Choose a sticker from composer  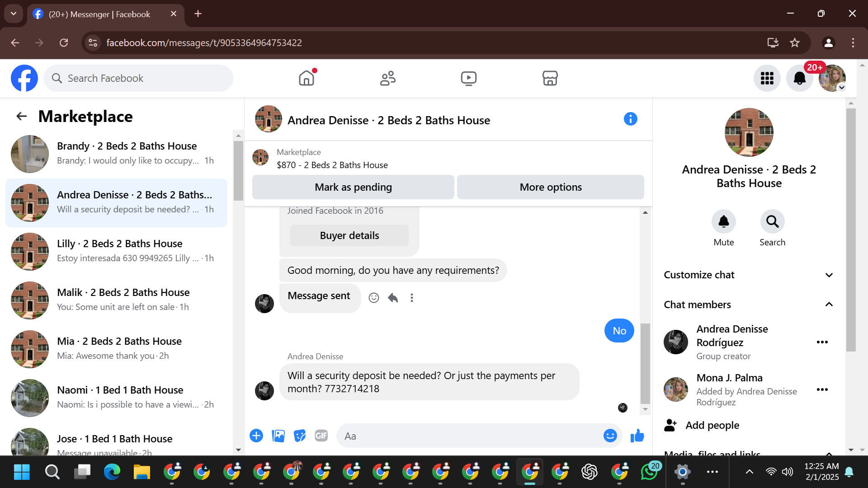(x=300, y=436)
